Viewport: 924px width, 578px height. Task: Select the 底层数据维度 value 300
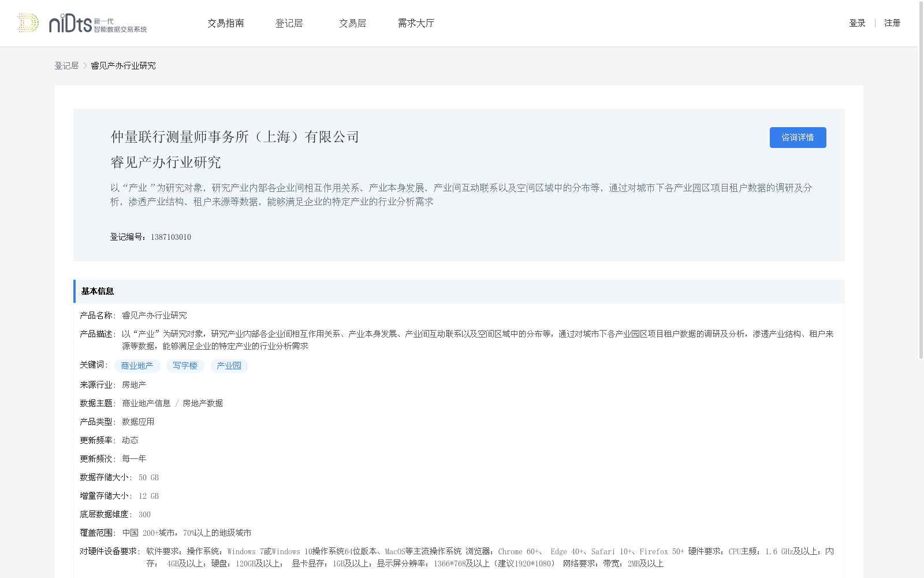pos(144,514)
